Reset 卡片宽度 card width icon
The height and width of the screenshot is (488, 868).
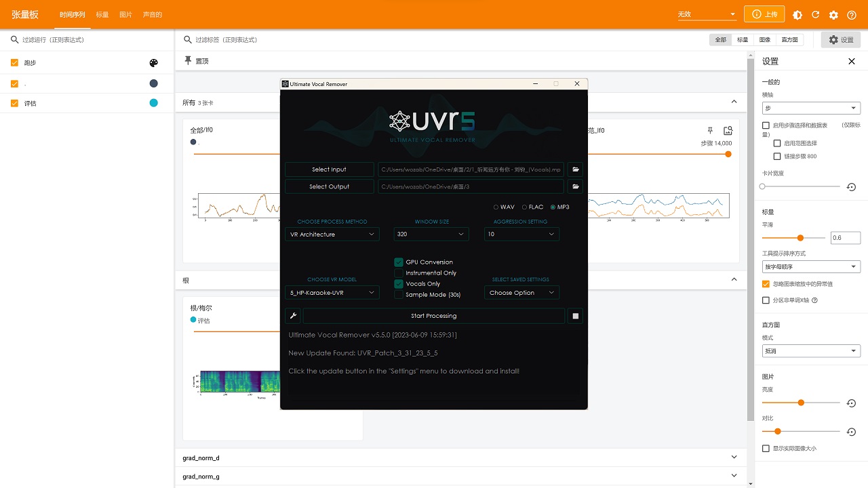click(x=852, y=186)
